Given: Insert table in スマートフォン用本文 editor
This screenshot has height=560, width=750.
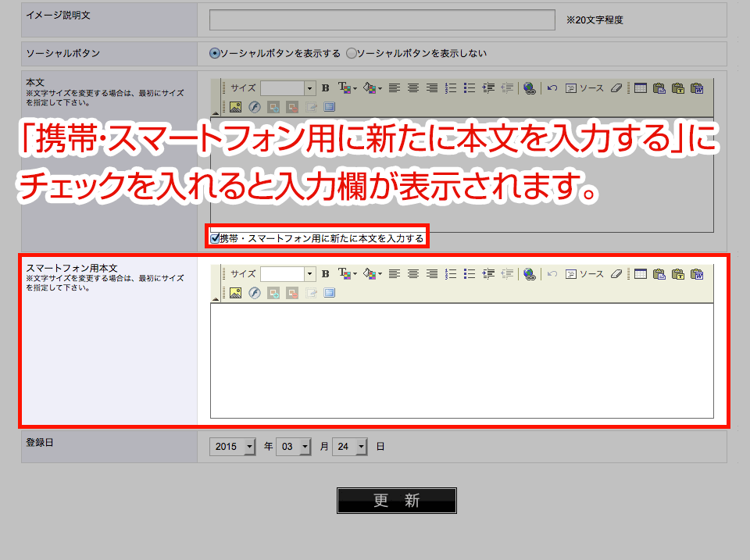Looking at the screenshot, I should coord(641,274).
